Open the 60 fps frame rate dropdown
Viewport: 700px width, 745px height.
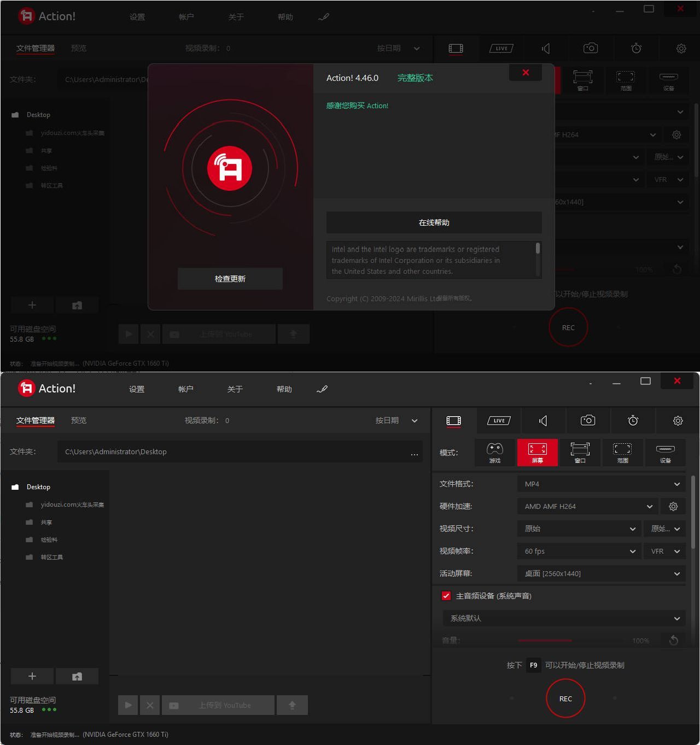point(579,552)
